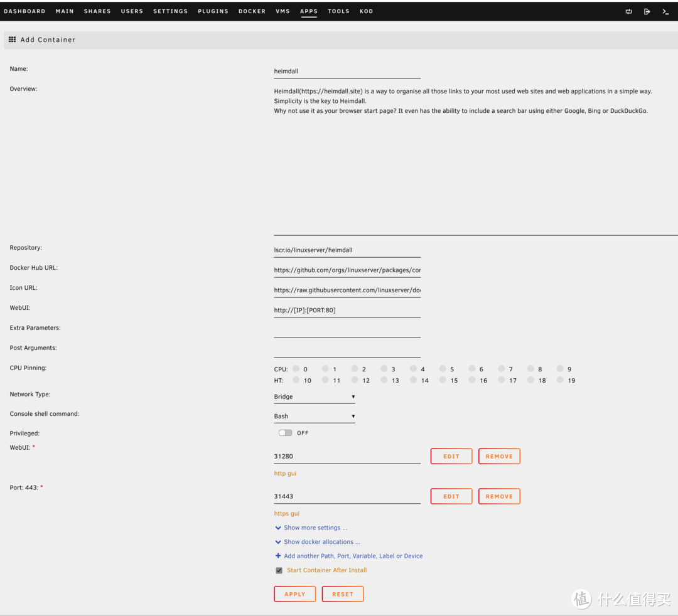
Task: Open the Plugins menu item
Action: tap(213, 11)
